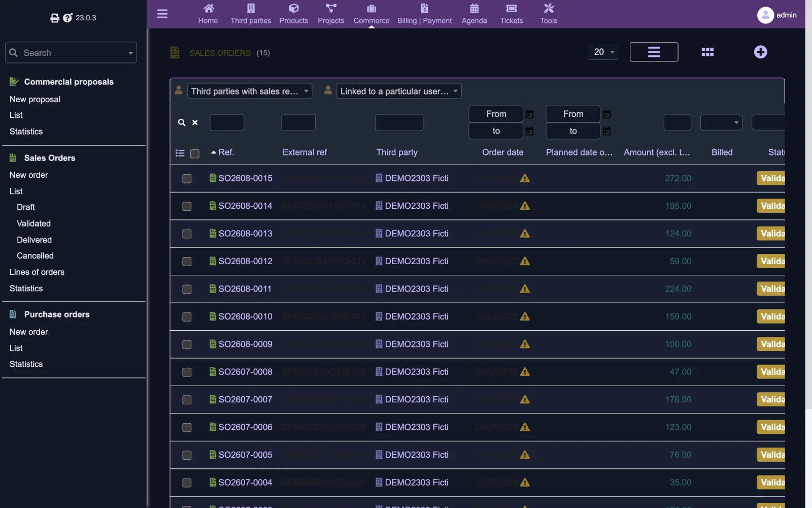Viewport: 812px width, 508px height.
Task: Open the print icon near version number
Action: [55, 18]
